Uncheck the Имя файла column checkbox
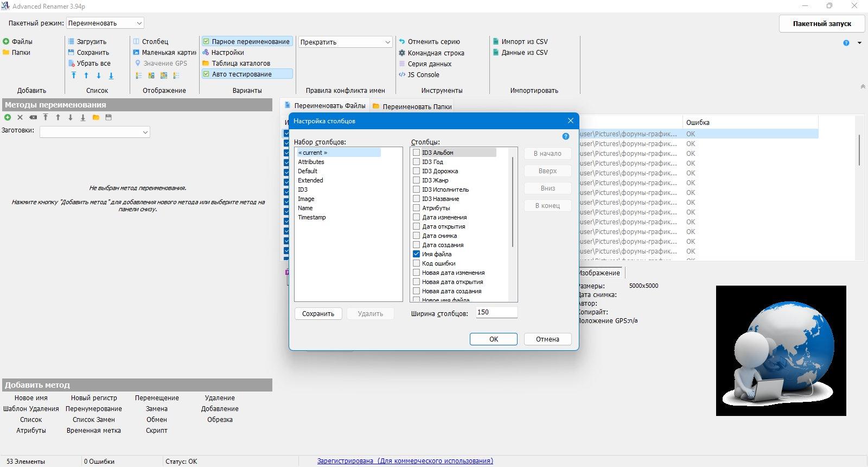The width and height of the screenshot is (868, 467). coord(417,254)
